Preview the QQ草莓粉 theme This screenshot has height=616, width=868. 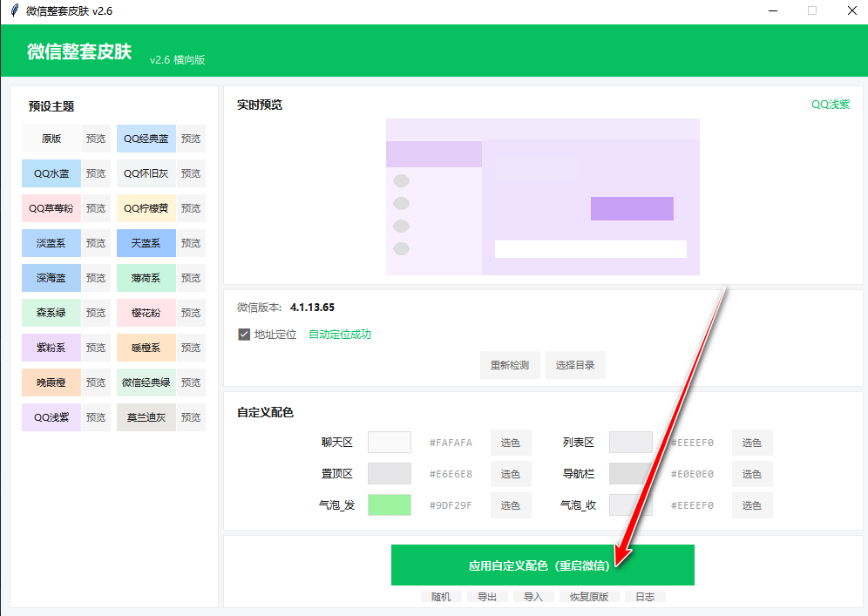tap(96, 208)
